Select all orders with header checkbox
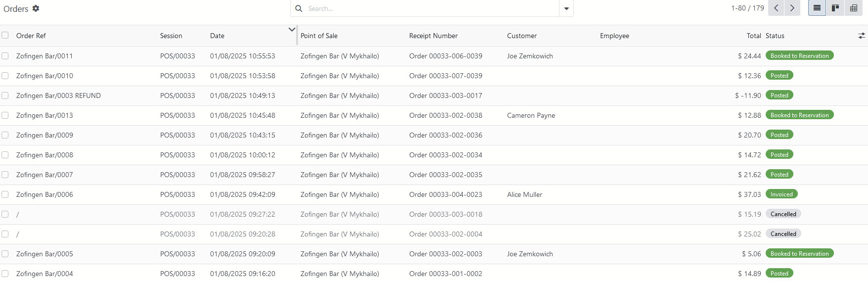The height and width of the screenshot is (281, 868). pos(5,35)
